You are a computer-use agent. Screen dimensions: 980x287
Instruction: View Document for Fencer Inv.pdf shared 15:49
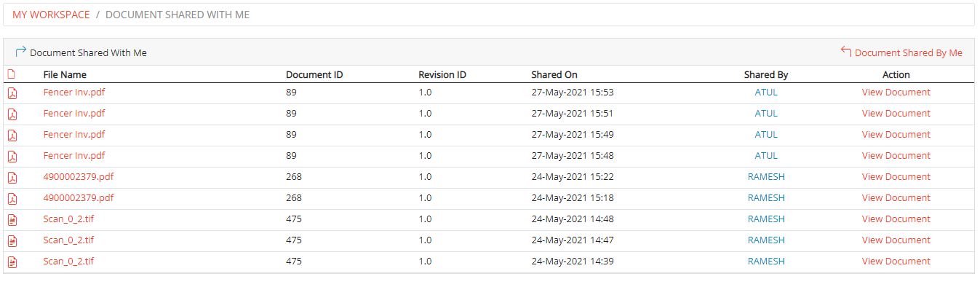pos(896,135)
